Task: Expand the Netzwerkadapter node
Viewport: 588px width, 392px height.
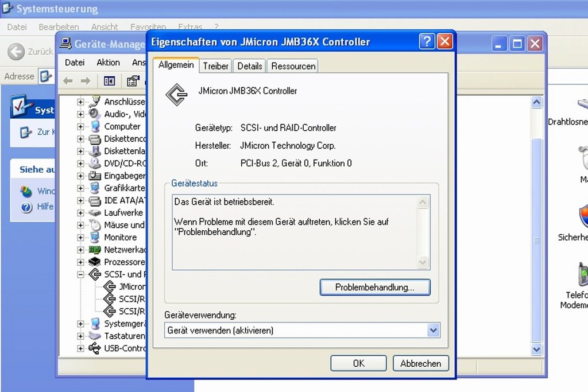Action: (80, 250)
